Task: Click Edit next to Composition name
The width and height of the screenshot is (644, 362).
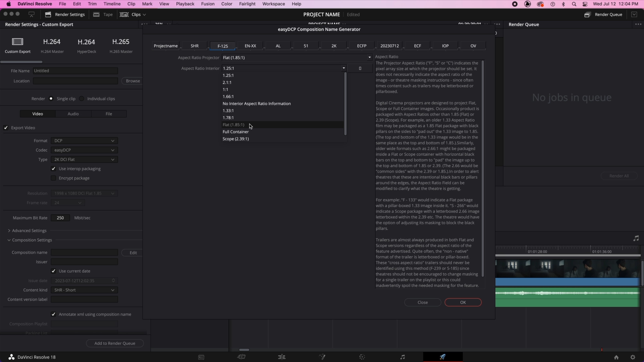Action: click(x=133, y=253)
